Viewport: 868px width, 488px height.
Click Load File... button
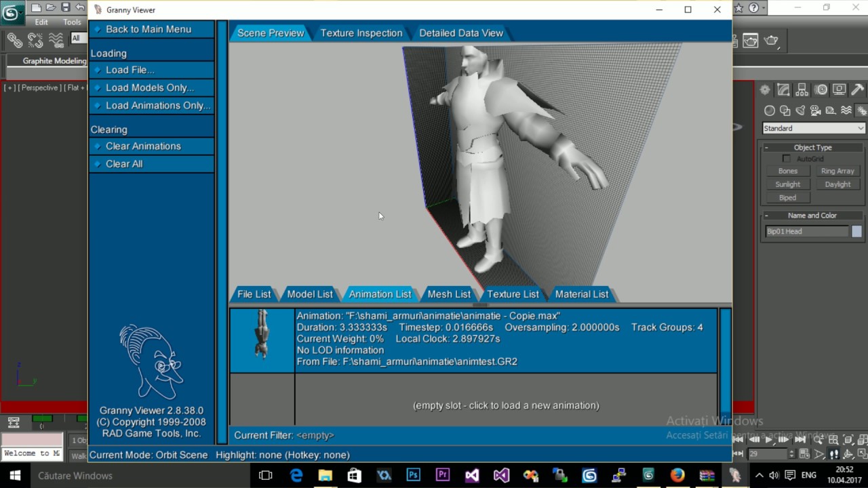(x=152, y=70)
